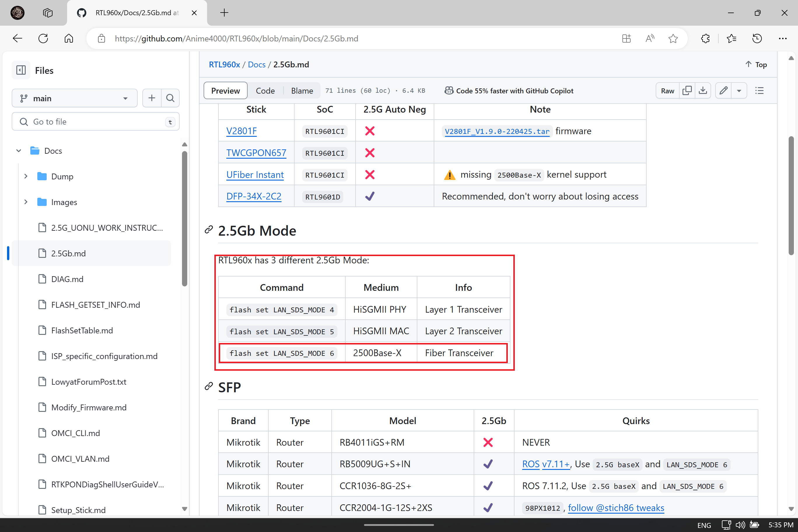The height and width of the screenshot is (532, 798).
Task: Open browser history panel
Action: (757, 39)
